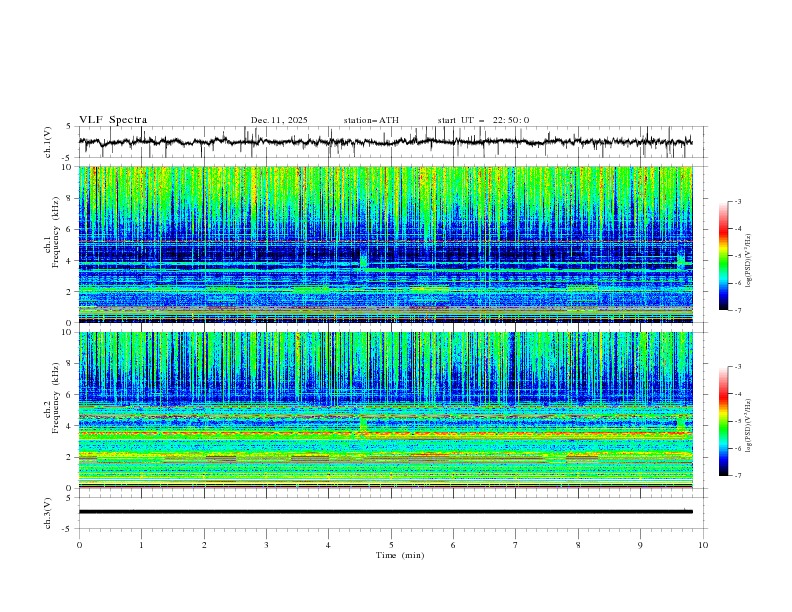Click the "ch.3(V)" axis label

(x=48, y=513)
